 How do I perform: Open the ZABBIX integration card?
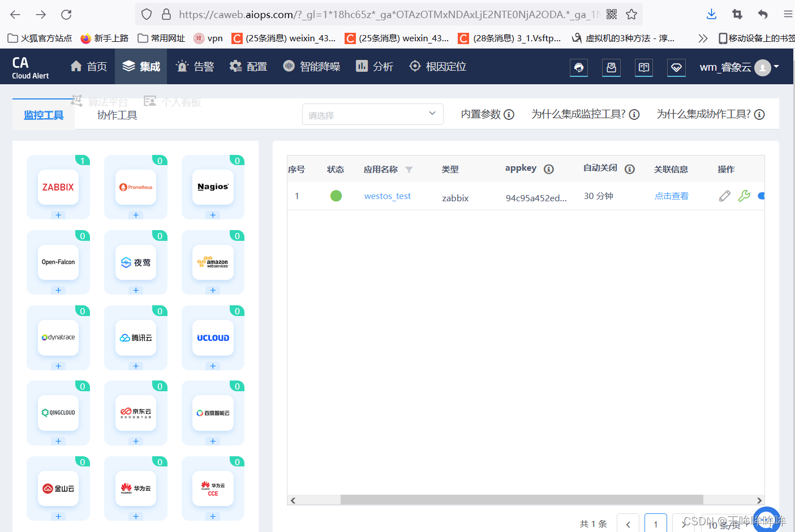pyautogui.click(x=58, y=187)
